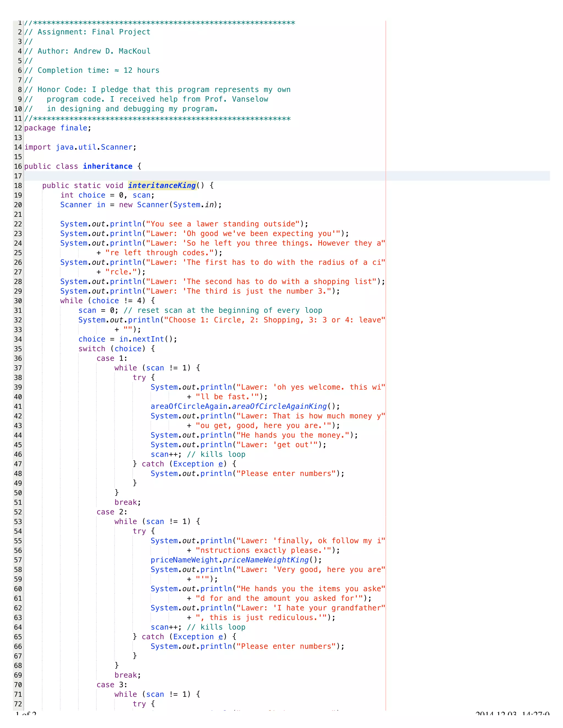Click the 'while (choice != 4) {' statement
Screen dimensions: 563x728
107,301
